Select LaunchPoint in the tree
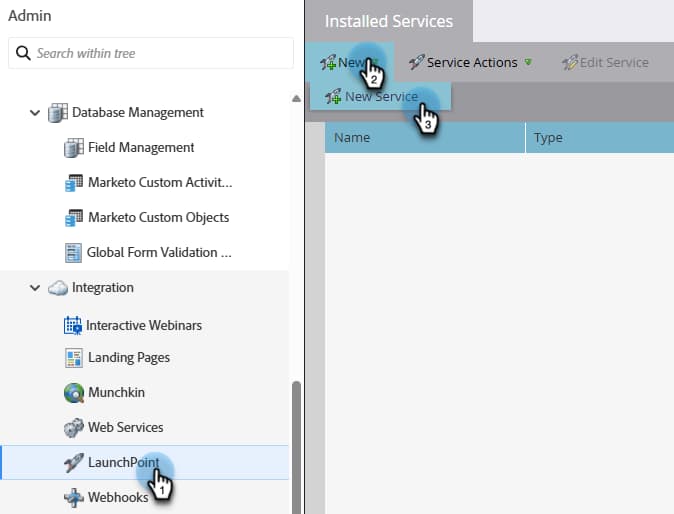674x514 pixels. point(144,462)
